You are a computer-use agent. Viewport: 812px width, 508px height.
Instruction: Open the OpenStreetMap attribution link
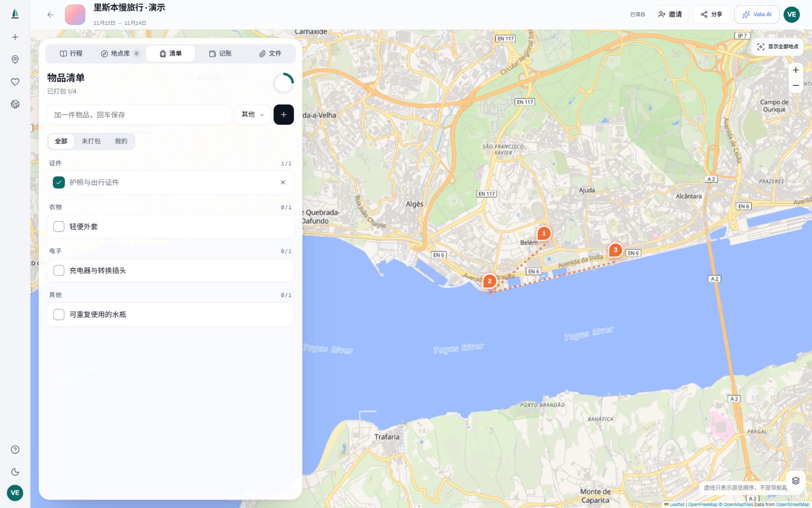[x=792, y=504]
